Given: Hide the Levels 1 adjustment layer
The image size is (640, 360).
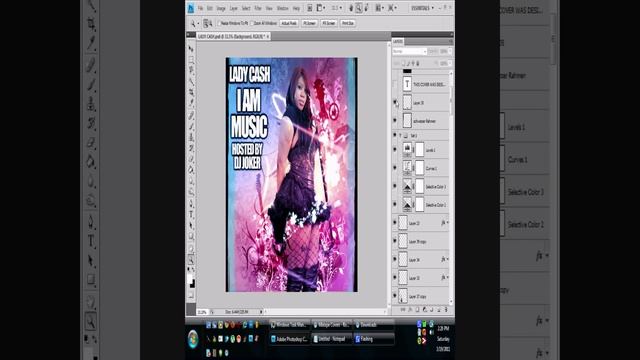Looking at the screenshot, I should click(x=395, y=150).
